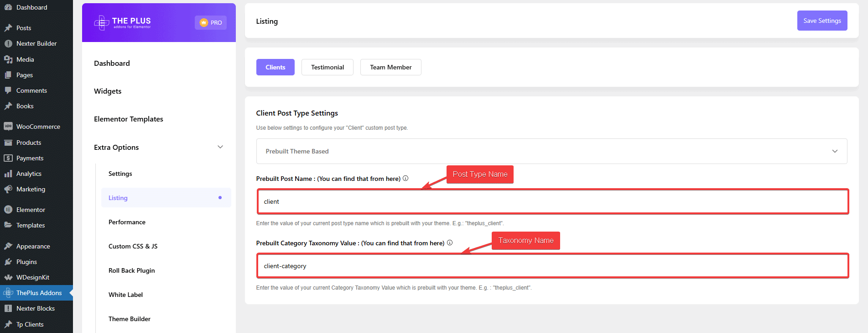Click the PRO crown badge
This screenshot has width=868, height=333.
[x=211, y=22]
